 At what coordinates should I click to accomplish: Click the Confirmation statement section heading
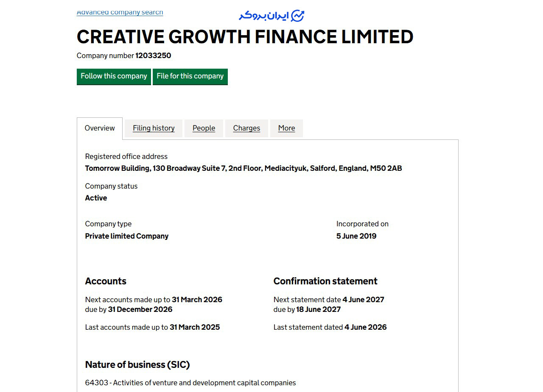click(325, 281)
